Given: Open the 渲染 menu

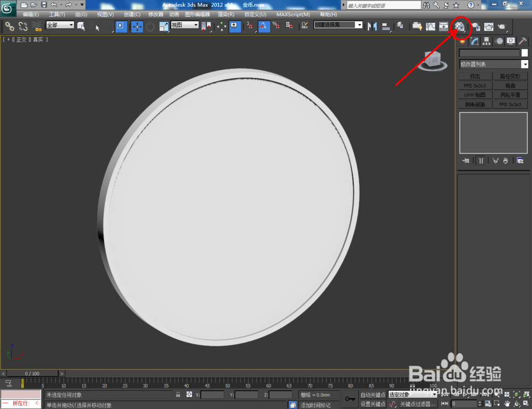Looking at the screenshot, I should pyautogui.click(x=225, y=14).
